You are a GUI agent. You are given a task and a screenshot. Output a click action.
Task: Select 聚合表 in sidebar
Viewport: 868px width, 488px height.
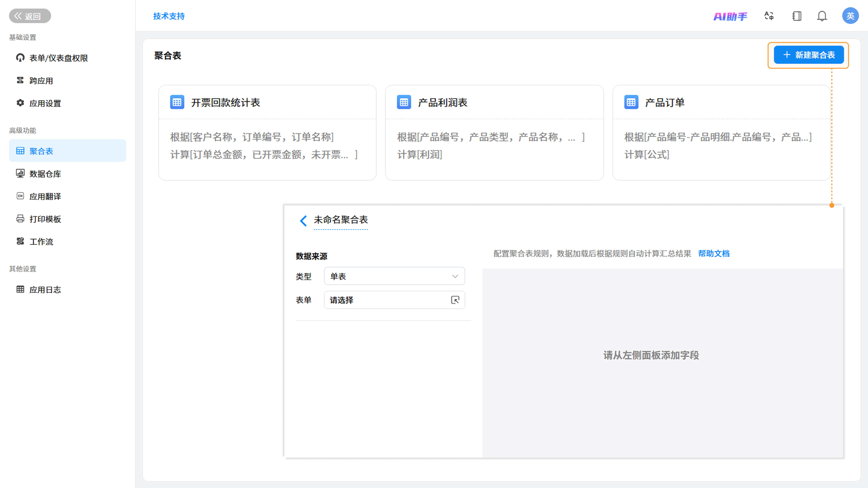pos(67,151)
